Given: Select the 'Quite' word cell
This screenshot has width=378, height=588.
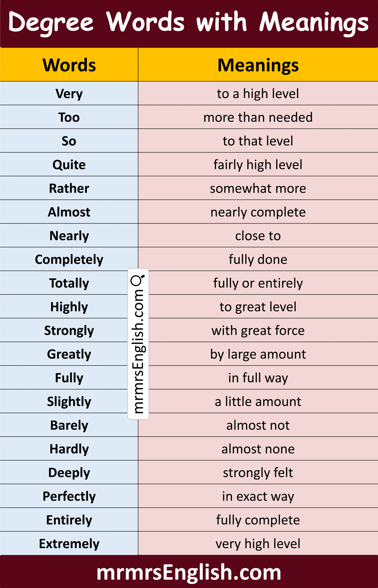Looking at the screenshot, I should 69,164.
